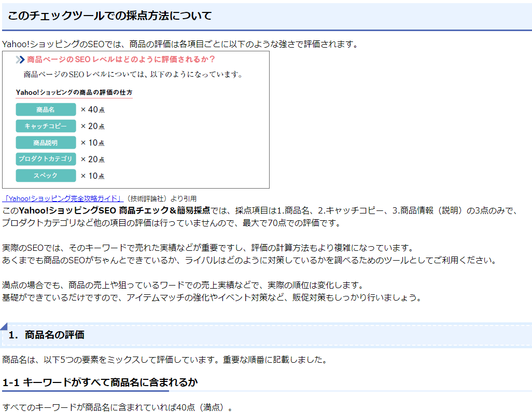Click the double chevron icon in the quoted image
The width and height of the screenshot is (532, 412).
pos(20,60)
